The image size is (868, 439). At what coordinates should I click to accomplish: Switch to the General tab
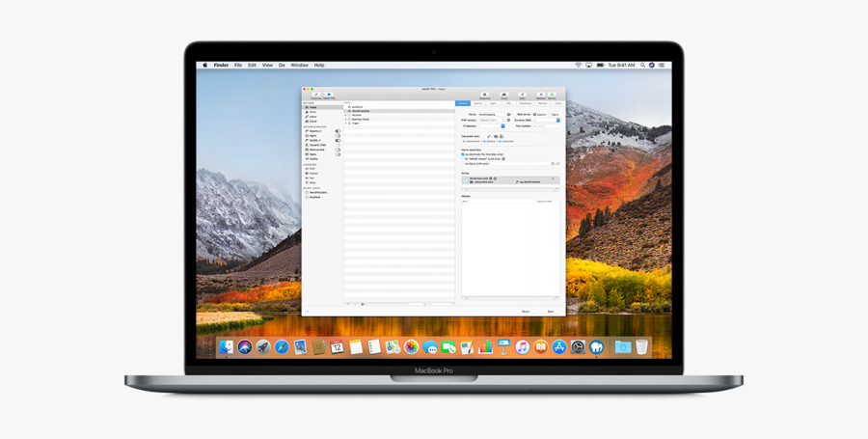463,103
